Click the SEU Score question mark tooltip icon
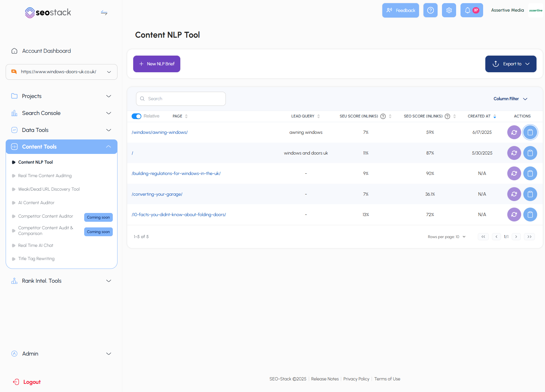Screen dimensions: 545x392 pyautogui.click(x=383, y=116)
